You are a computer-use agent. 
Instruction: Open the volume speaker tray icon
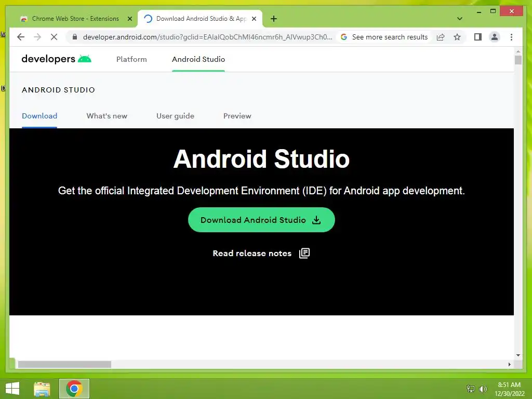pyautogui.click(x=483, y=389)
